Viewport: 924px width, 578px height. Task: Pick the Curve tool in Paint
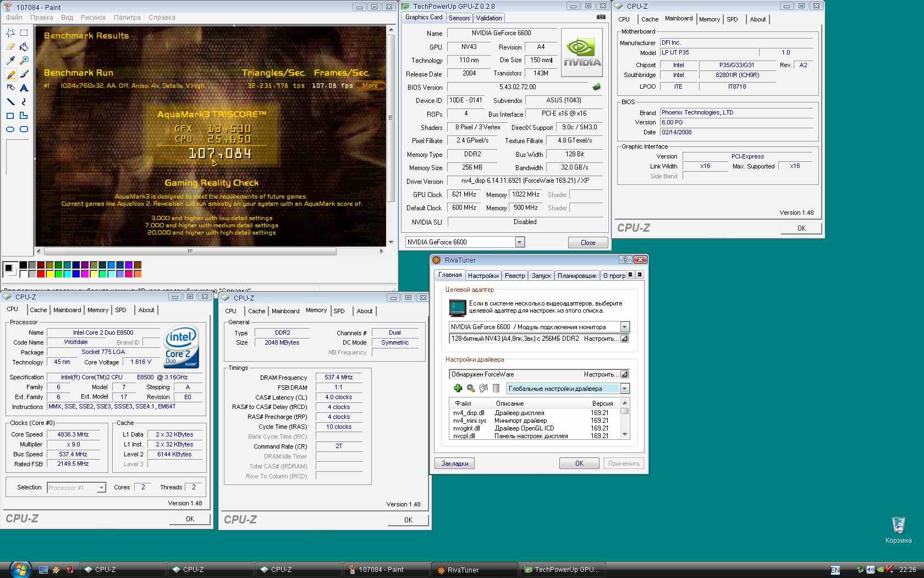[24, 102]
